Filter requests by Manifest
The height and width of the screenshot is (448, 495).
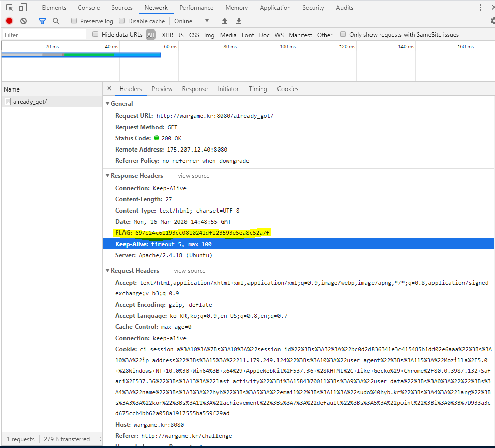click(x=300, y=35)
